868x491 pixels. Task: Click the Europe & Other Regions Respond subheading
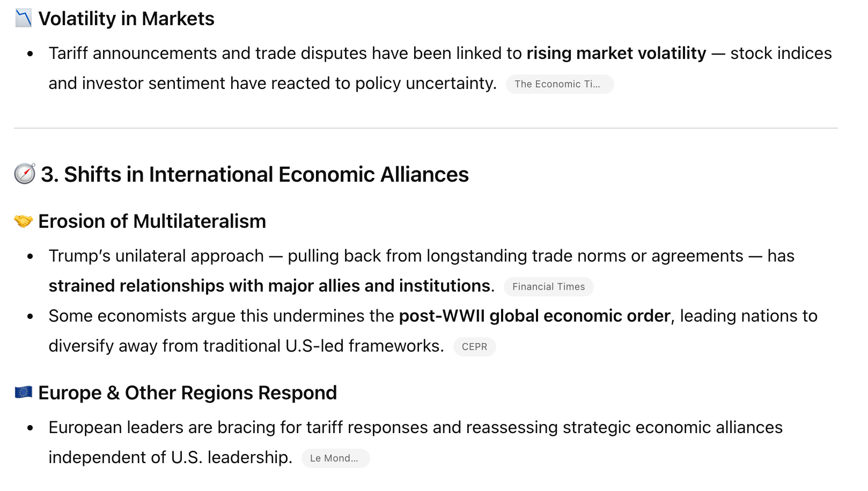click(187, 393)
